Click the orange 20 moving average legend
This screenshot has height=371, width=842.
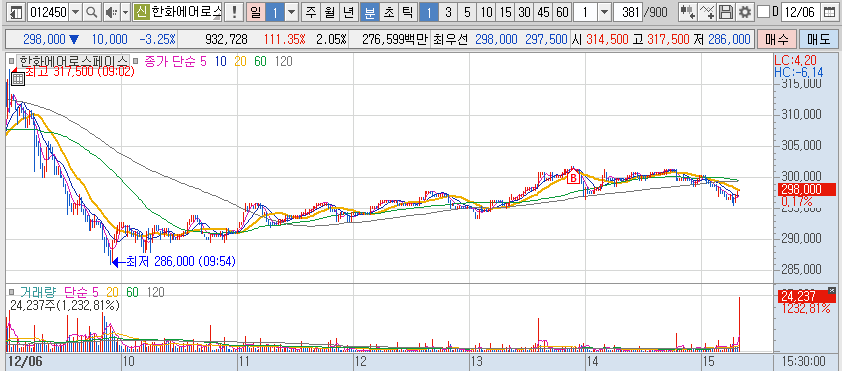(x=240, y=62)
